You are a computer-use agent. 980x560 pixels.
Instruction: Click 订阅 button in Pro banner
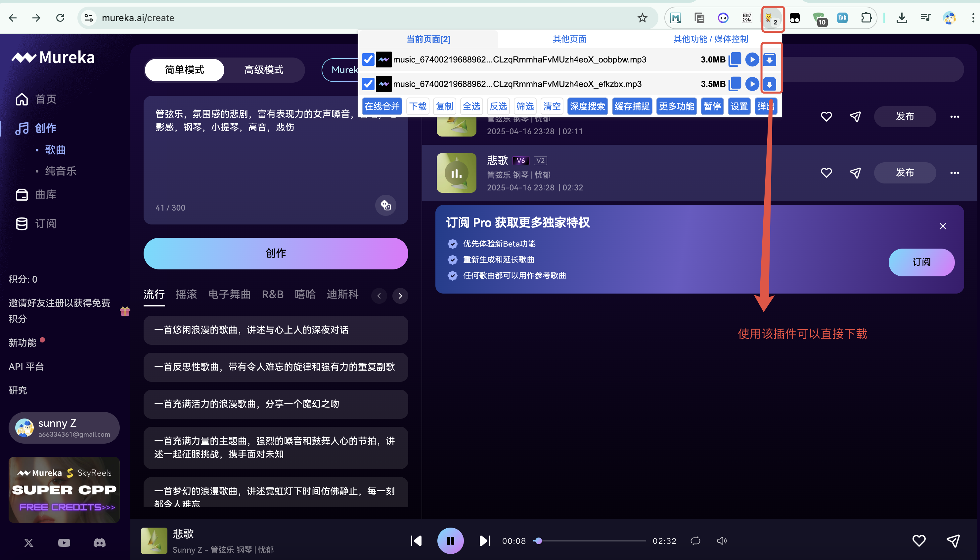coord(921,262)
